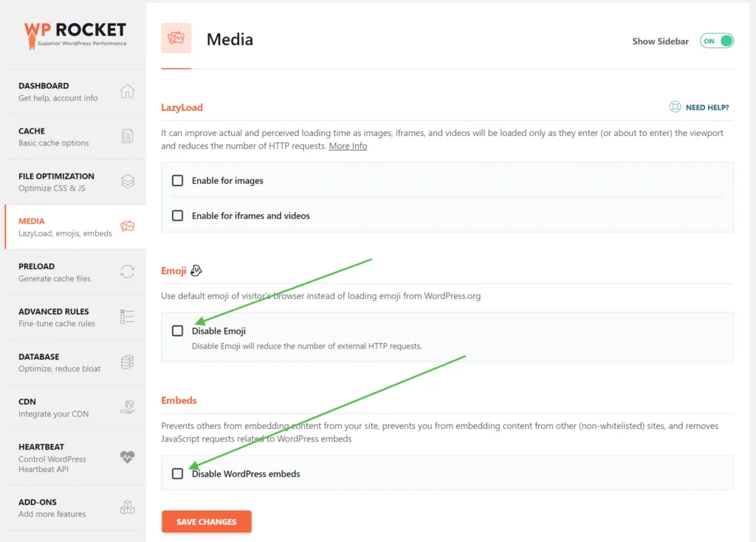Open the Add-ons section
756x542 pixels.
click(x=76, y=508)
